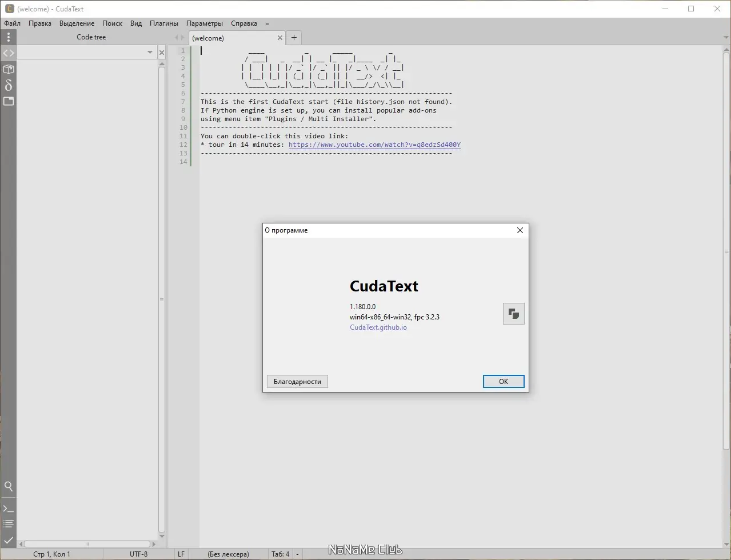Screen dimensions: 731x560
Task: Open the Правка menu
Action: 40,23
